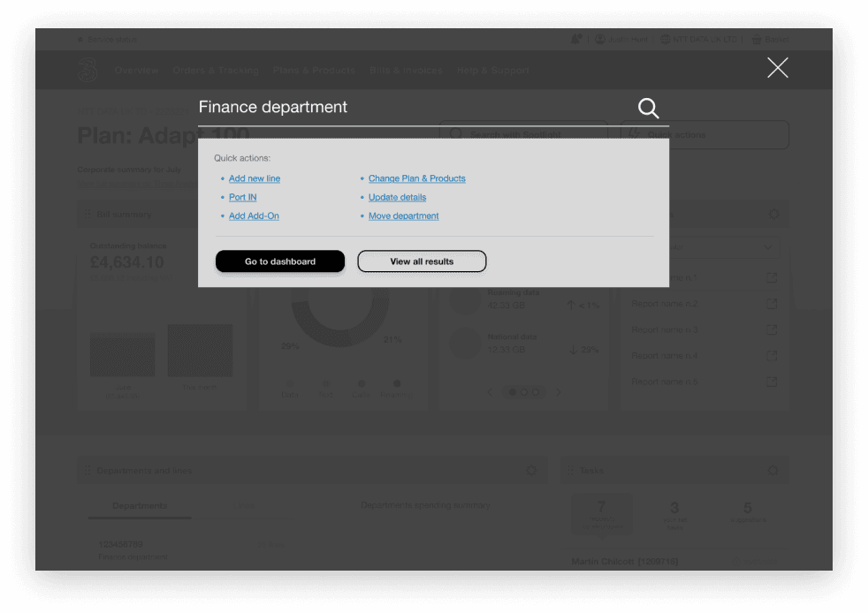Click the June bar in Bill summary
Screen dimensions: 868x613
(x=122, y=354)
